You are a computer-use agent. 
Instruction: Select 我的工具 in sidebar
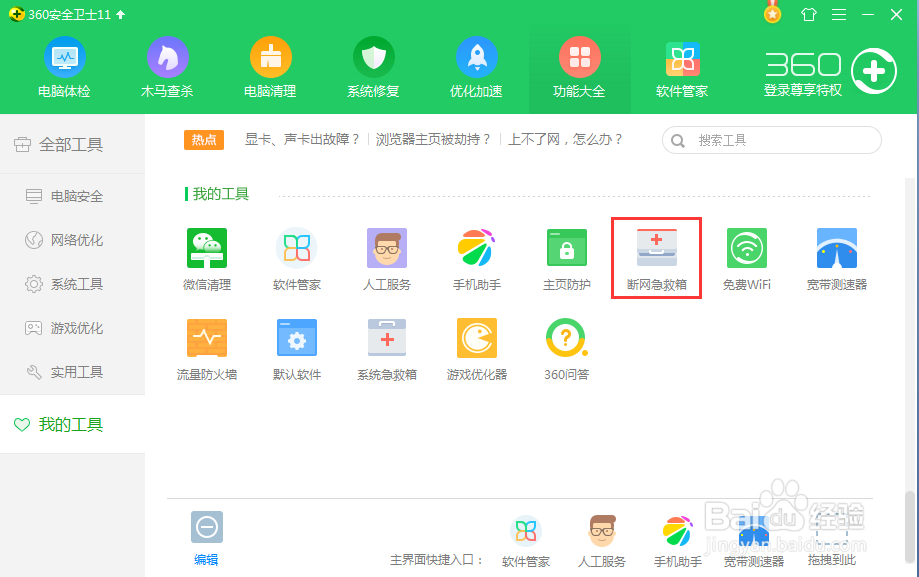pos(72,424)
